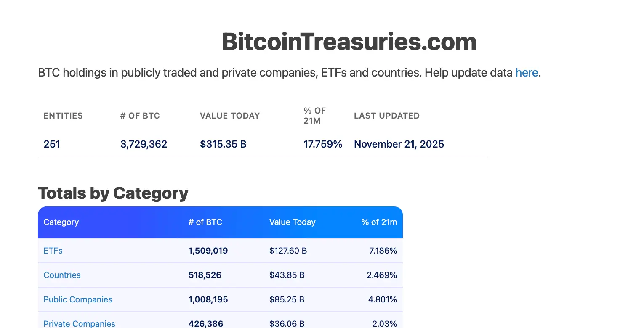Open the ETFs category link

53,251
